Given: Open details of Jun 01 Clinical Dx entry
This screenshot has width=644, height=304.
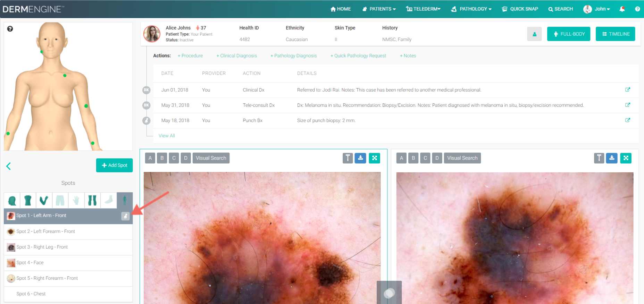Looking at the screenshot, I should [628, 89].
